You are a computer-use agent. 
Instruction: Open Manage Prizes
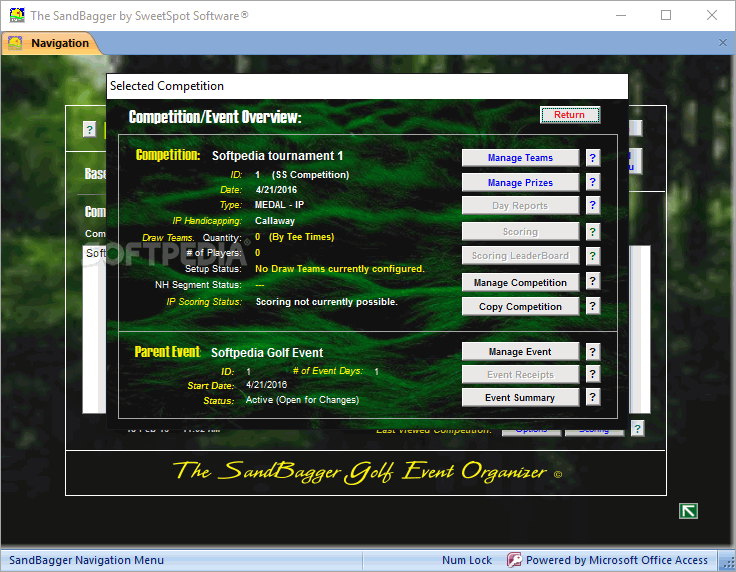(520, 183)
